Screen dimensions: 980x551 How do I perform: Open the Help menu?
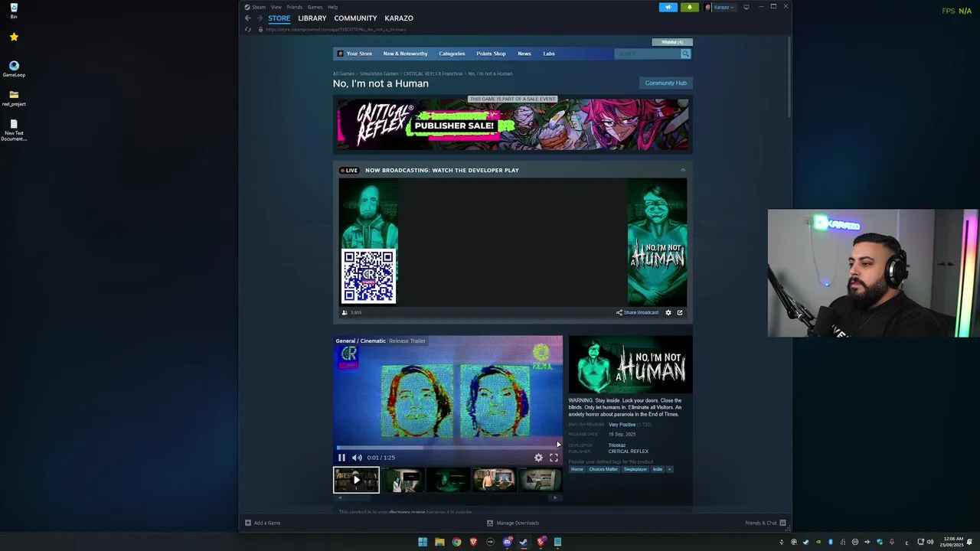pyautogui.click(x=332, y=7)
